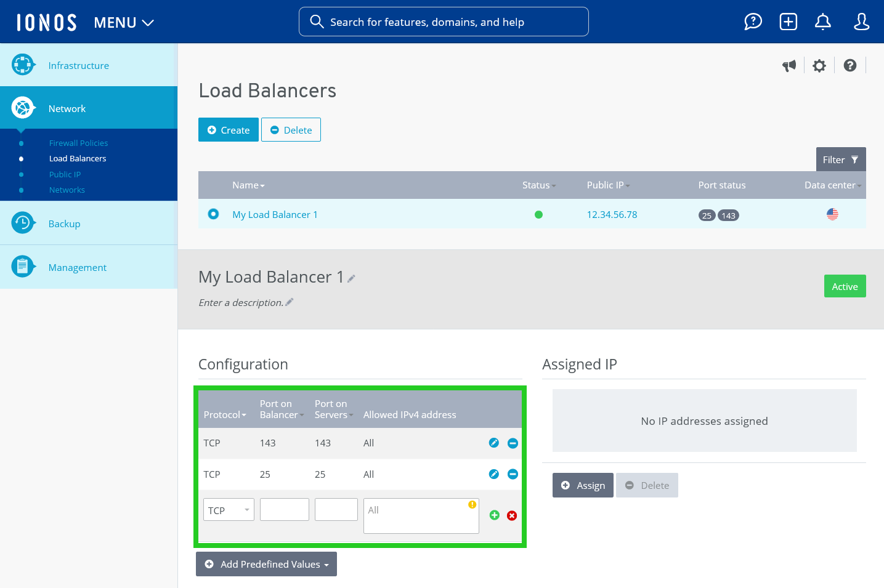Open the settings gear icon
The width and height of the screenshot is (884, 588).
point(819,65)
